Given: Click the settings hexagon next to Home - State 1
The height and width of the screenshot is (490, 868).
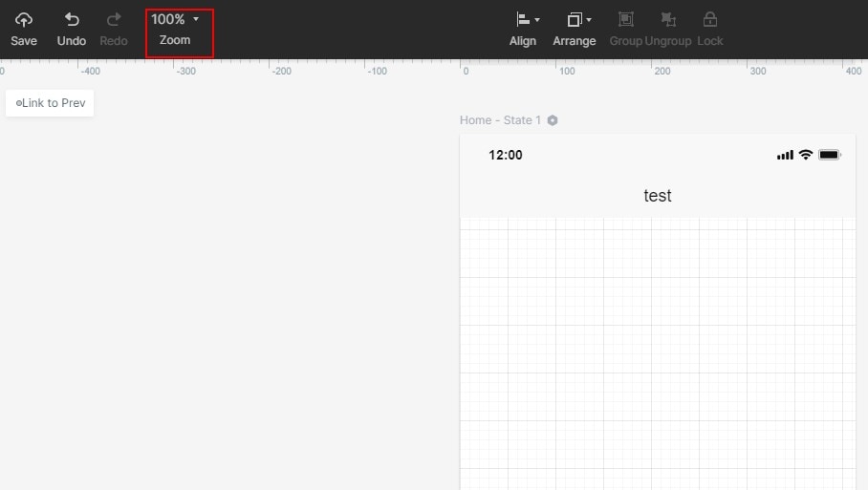Looking at the screenshot, I should pos(553,120).
